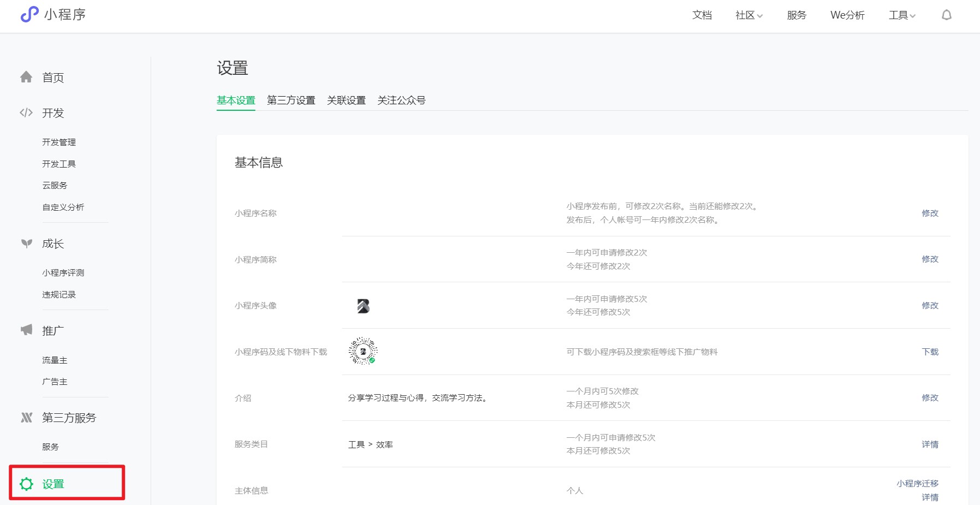Click the 可下载小程序码及搜索框等线下推广物料 text

[x=642, y=352]
